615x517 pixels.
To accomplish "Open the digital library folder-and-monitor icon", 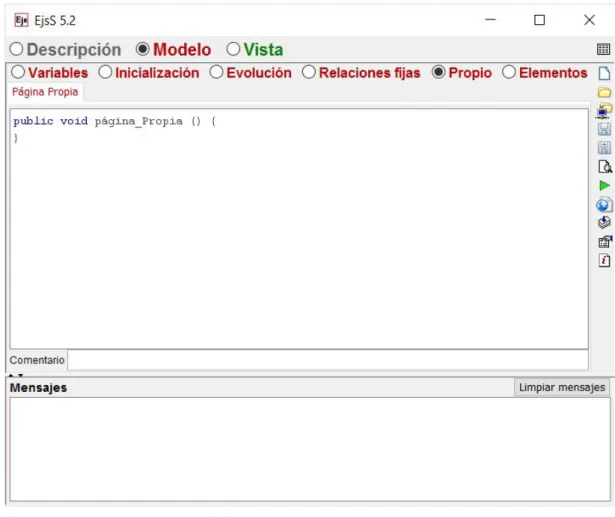I will tap(604, 111).
